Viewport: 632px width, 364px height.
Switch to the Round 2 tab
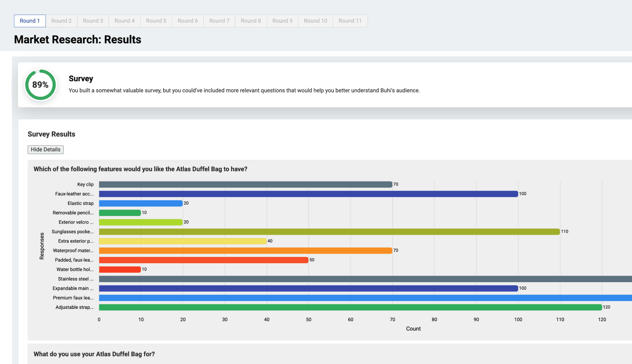(61, 21)
